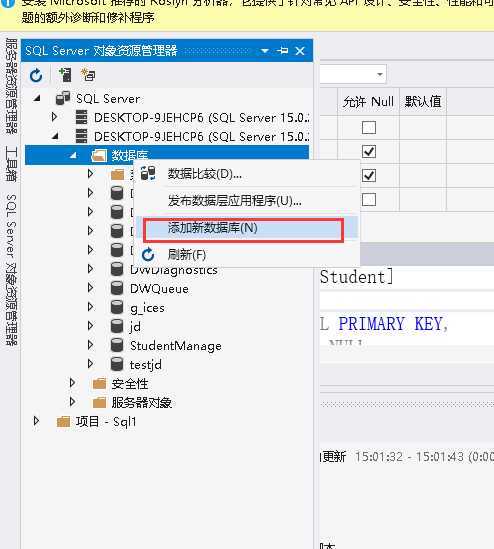
Task: Expand the StudentManage database node
Action: [x=90, y=345]
